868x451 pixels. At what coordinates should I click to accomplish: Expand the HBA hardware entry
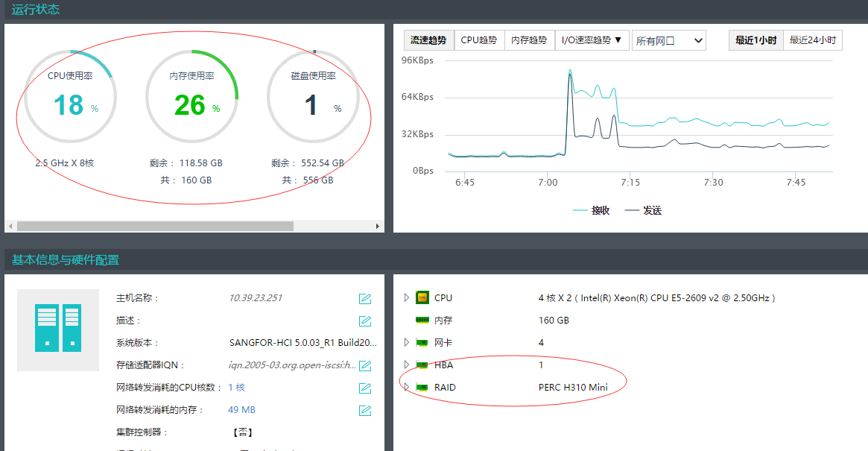(406, 365)
